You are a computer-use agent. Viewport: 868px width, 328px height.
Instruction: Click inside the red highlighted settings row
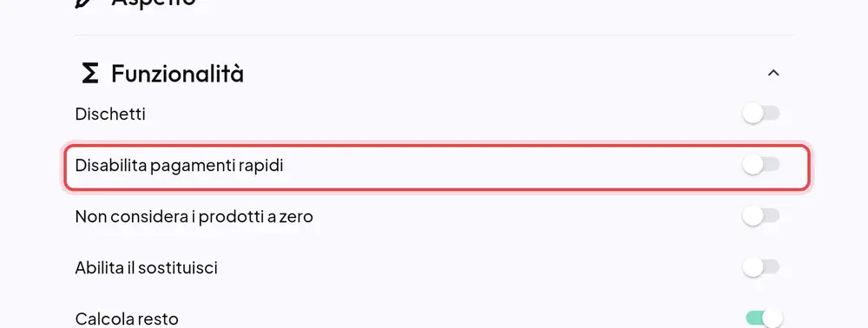(x=437, y=167)
